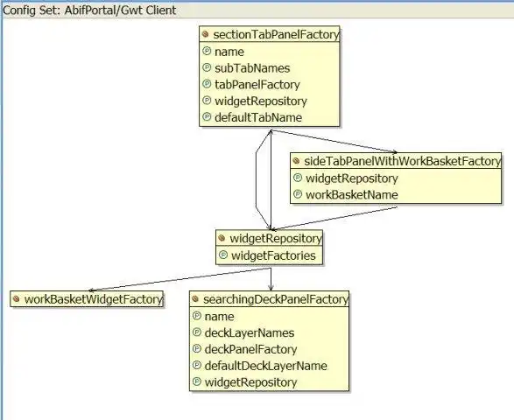Select widgetRepository property in sectionTabPanelFactory
The image size is (514, 420).
pyautogui.click(x=261, y=101)
